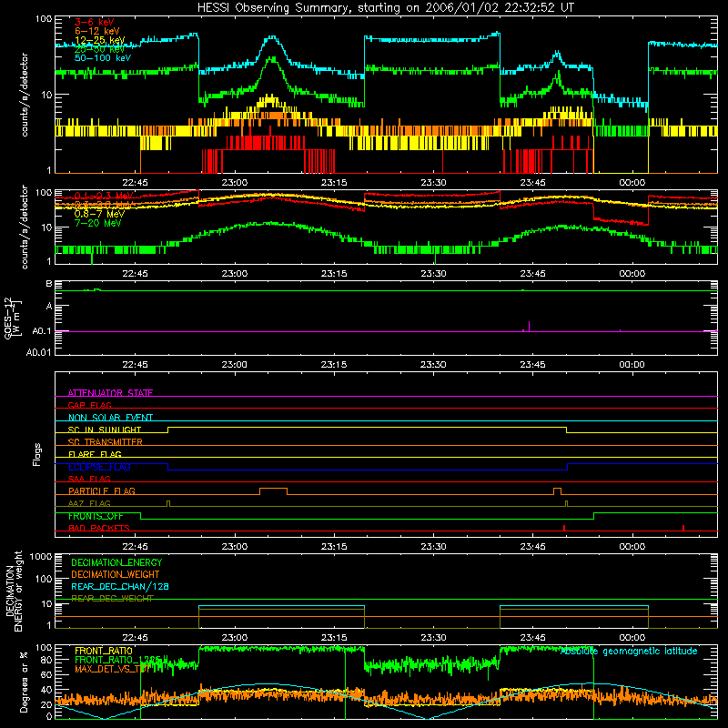Click the BAD_PACKETS red tick after 00:00

point(683,528)
